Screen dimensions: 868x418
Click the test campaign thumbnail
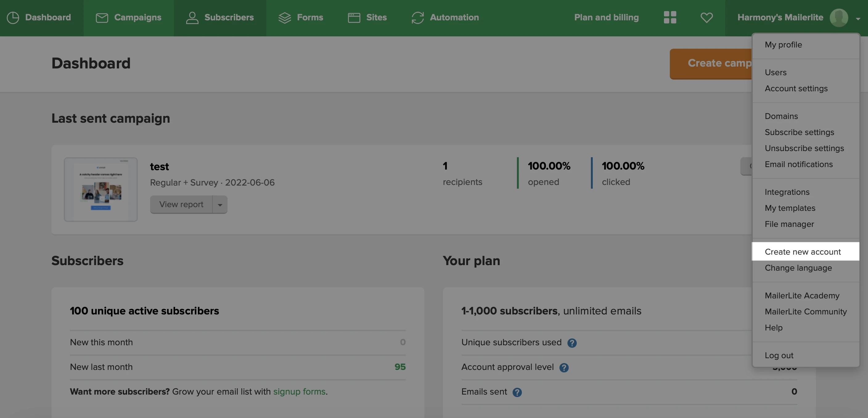pyautogui.click(x=101, y=189)
